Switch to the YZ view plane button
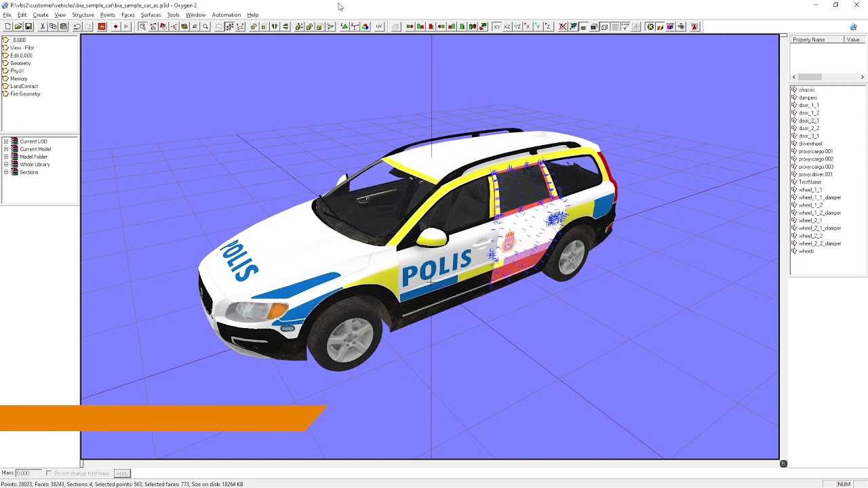The image size is (868, 488). (x=517, y=26)
